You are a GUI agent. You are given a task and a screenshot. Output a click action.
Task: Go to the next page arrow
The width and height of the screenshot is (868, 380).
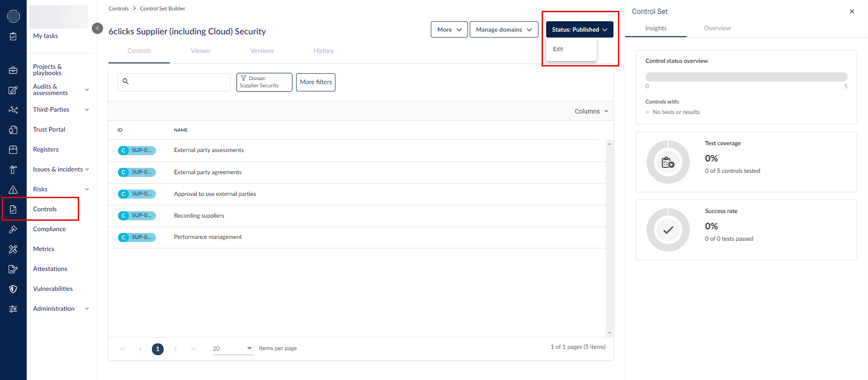tap(175, 349)
